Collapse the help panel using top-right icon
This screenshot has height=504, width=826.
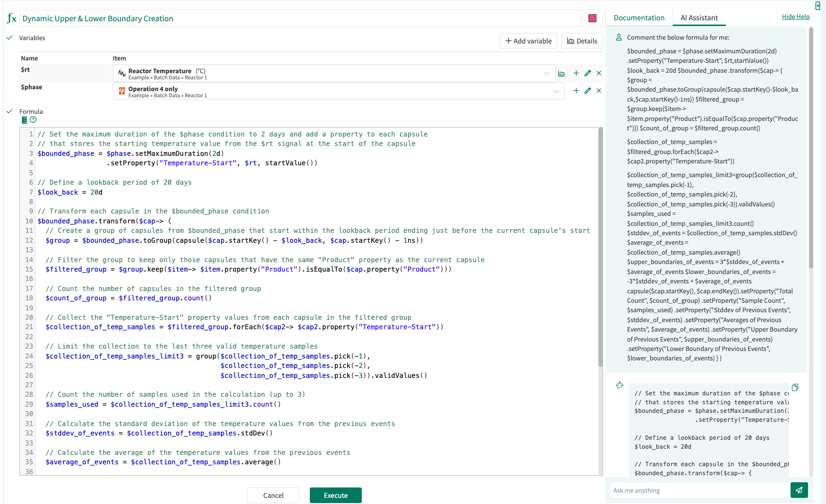point(818,6)
